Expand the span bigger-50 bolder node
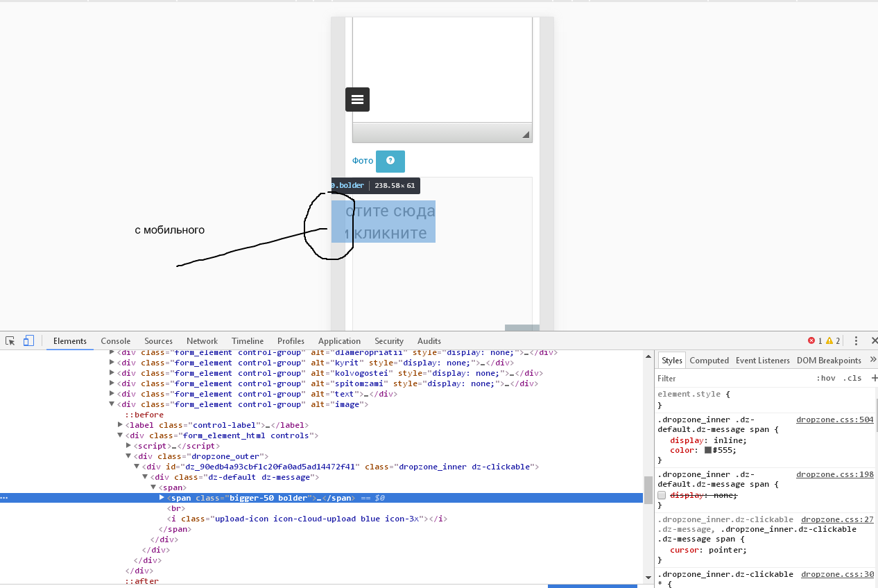Screen dimensions: 878x588 tap(162, 498)
